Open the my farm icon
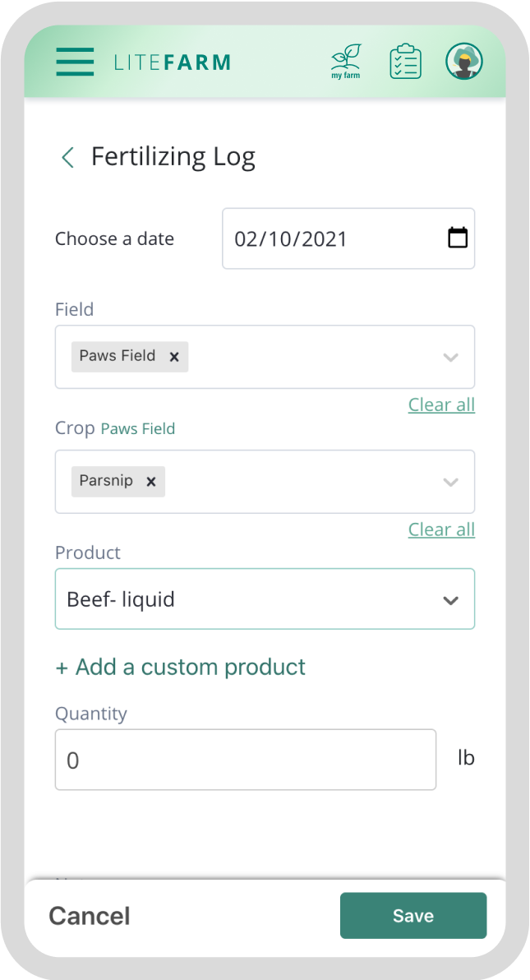530x980 pixels. tap(346, 62)
